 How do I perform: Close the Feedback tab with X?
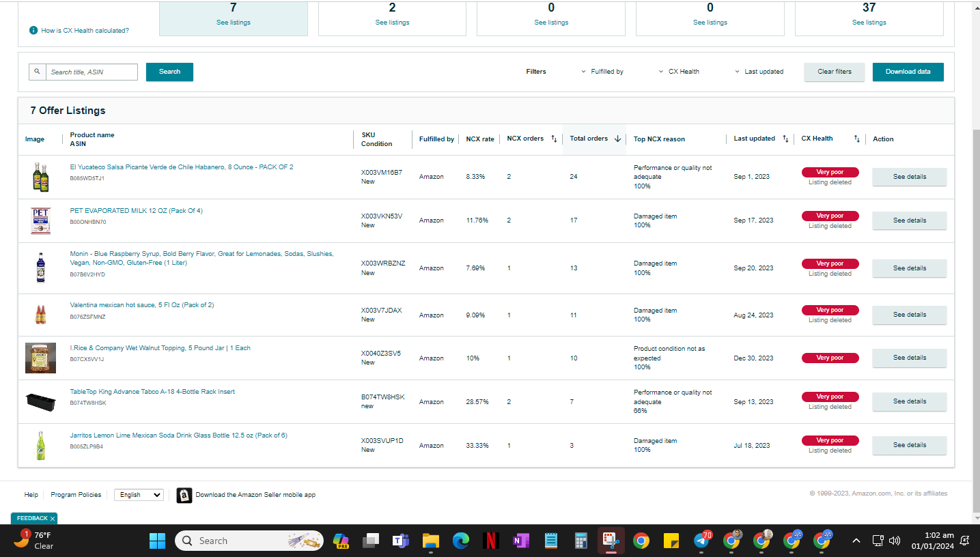click(x=53, y=519)
